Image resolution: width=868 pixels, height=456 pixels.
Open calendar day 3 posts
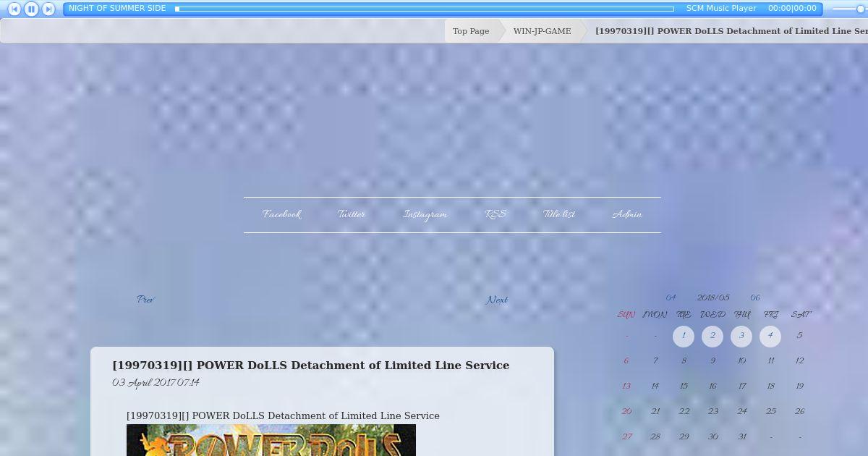(741, 336)
